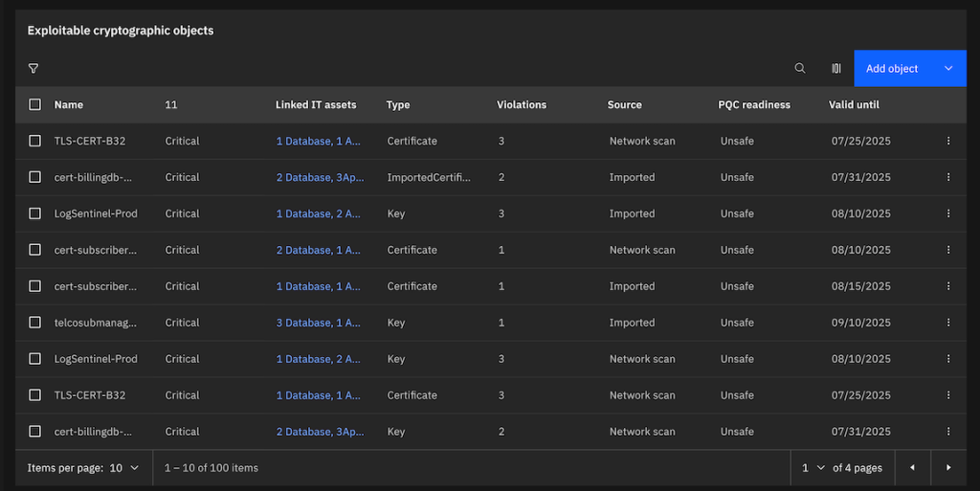Open the column settings icon
The height and width of the screenshot is (491, 980).
pos(836,68)
